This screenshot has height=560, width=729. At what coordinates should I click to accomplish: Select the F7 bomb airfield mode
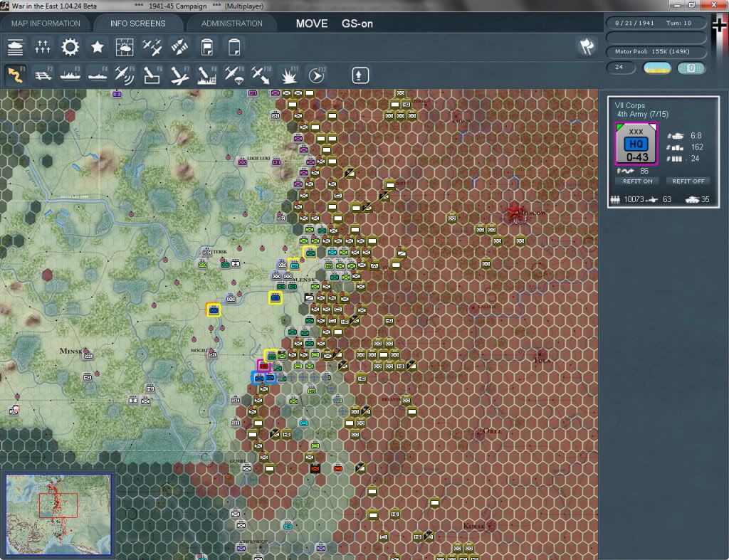coord(179,75)
